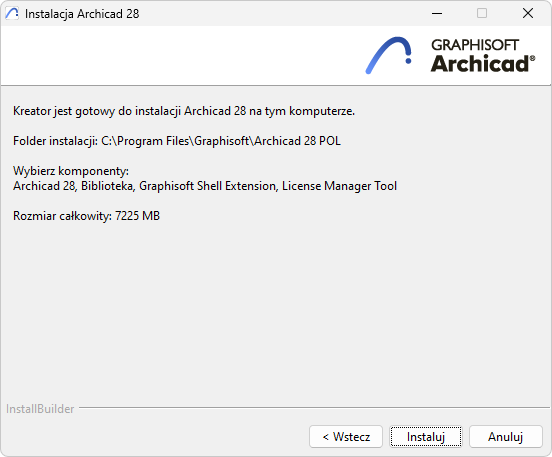The width and height of the screenshot is (552, 457).
Task: Click the 'Wybierz komponenty:' label
Action: [x=71, y=171]
